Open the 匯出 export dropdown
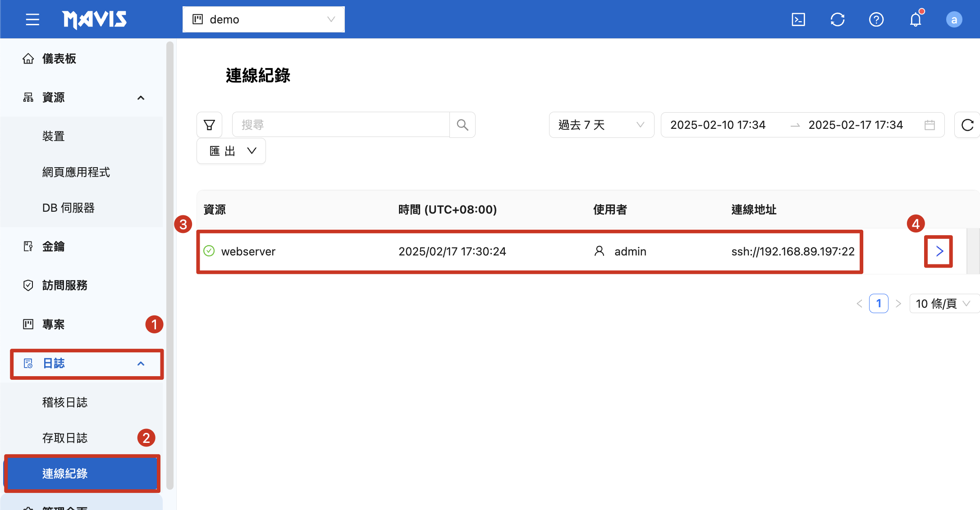This screenshot has height=510, width=980. tap(231, 151)
